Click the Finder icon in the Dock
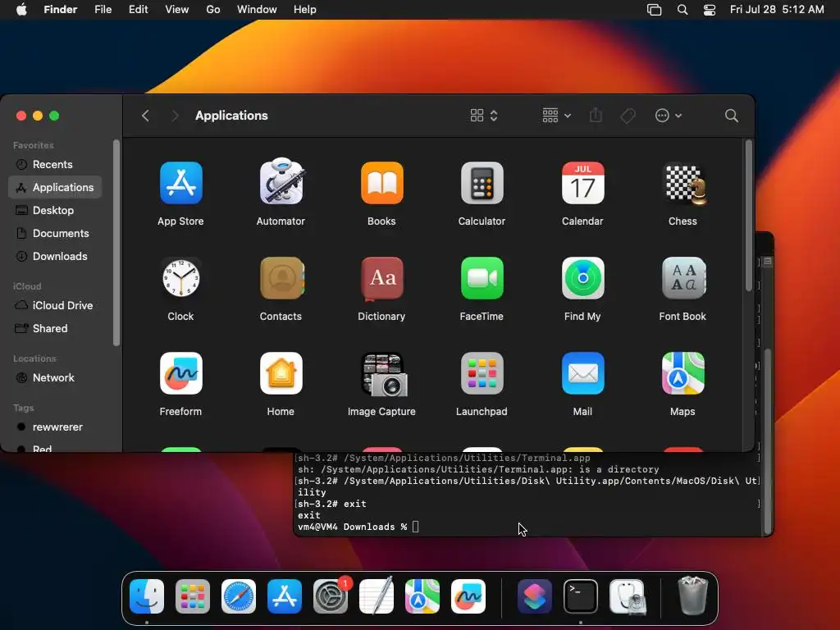The height and width of the screenshot is (630, 840). [x=147, y=596]
